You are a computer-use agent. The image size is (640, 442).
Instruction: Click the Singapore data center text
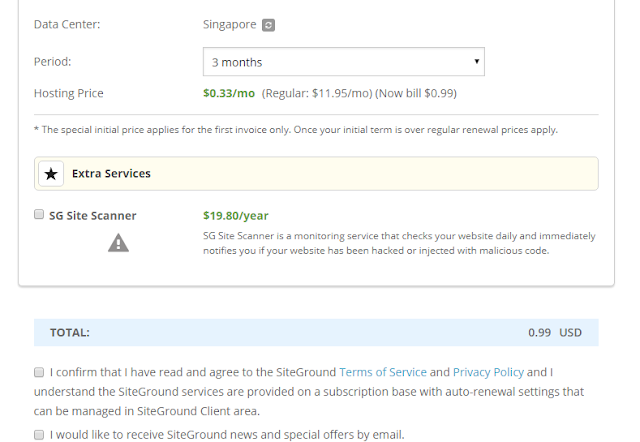pyautogui.click(x=230, y=24)
